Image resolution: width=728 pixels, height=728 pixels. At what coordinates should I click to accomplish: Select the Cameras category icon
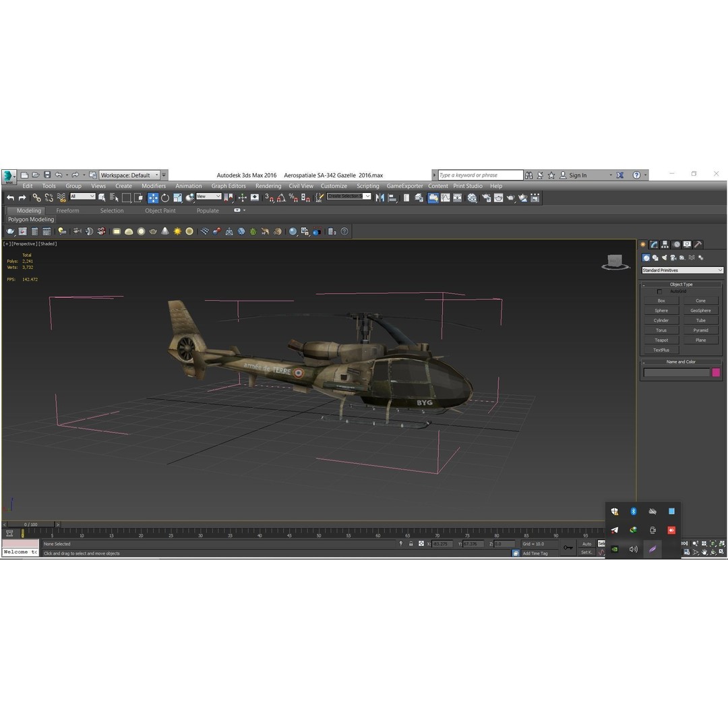pos(673,257)
